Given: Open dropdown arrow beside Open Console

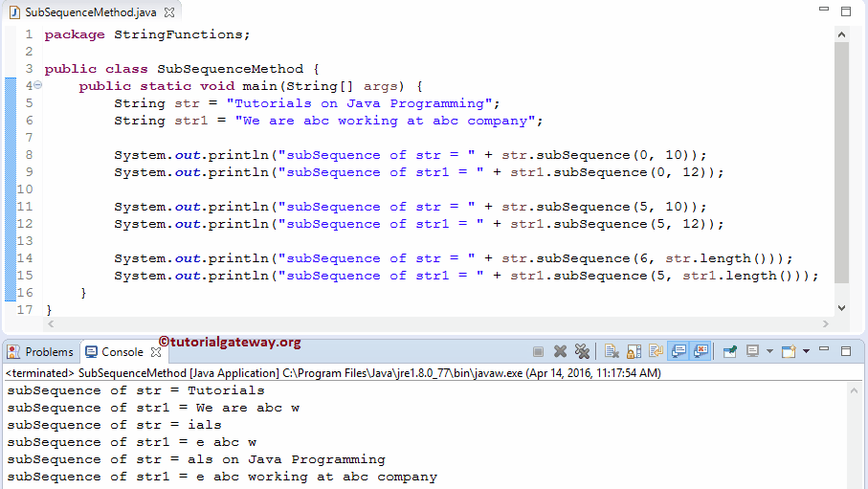Looking at the screenshot, I should pos(806,351).
